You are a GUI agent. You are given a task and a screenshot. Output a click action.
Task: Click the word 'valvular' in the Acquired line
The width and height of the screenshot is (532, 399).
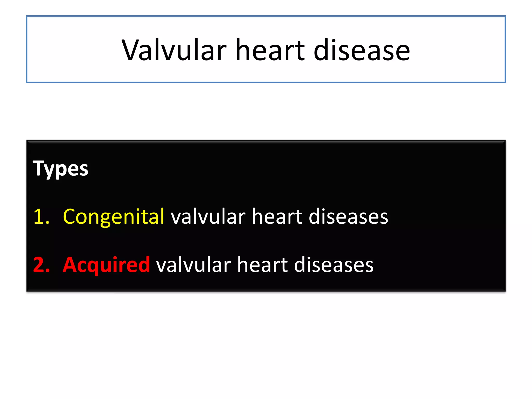click(194, 265)
